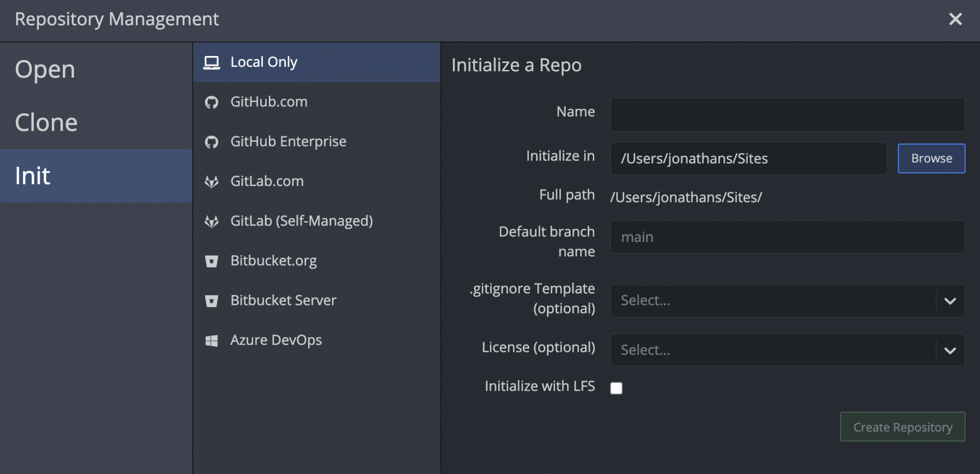Click the Create Repository button
The height and width of the screenshot is (474, 980).
pyautogui.click(x=902, y=427)
